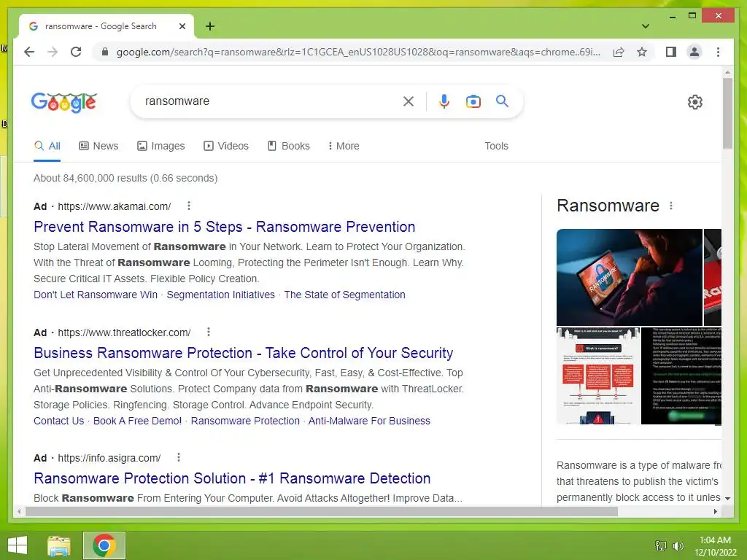This screenshot has height=560, width=747.
Task: Open the search Tools options
Action: click(x=496, y=146)
